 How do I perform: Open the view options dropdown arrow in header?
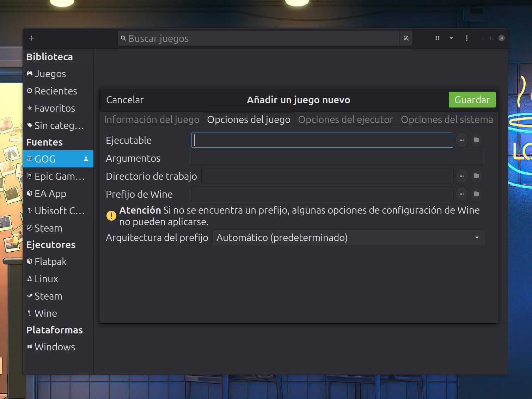(451, 38)
